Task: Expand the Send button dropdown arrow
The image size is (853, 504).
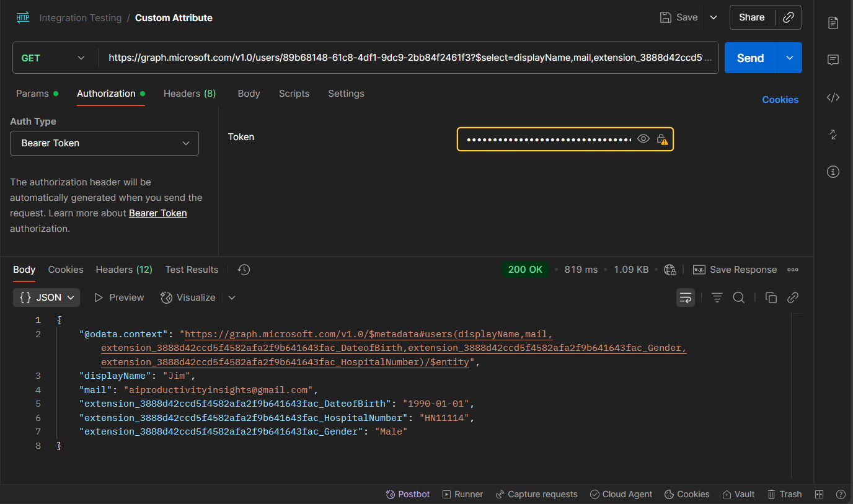Action: (789, 58)
